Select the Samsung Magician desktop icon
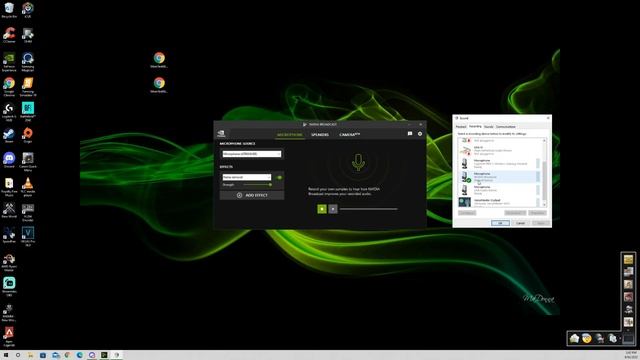This screenshot has height=360, width=640. point(28,61)
